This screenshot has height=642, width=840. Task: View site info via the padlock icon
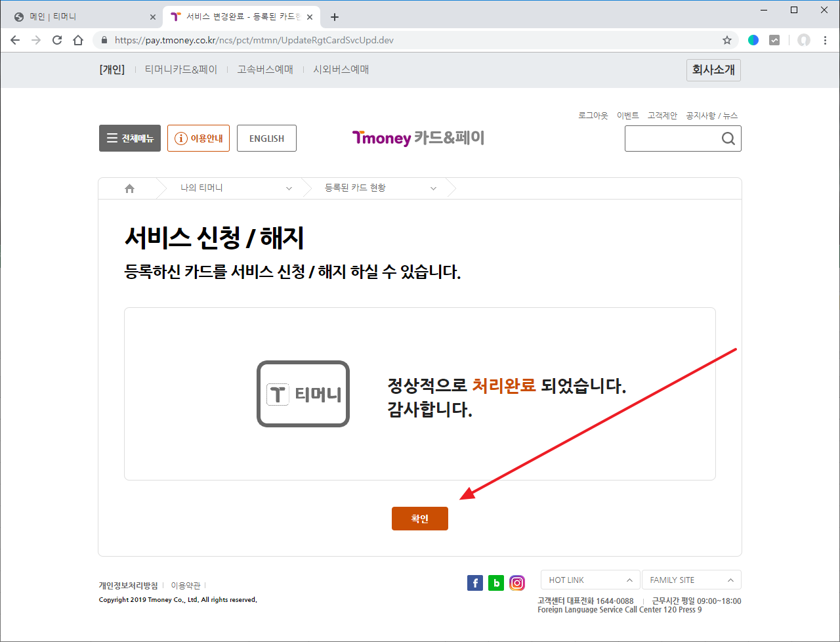click(x=104, y=40)
